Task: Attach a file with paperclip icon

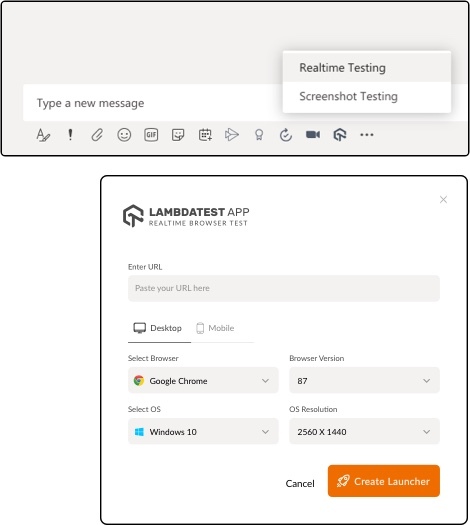Action: pos(97,135)
